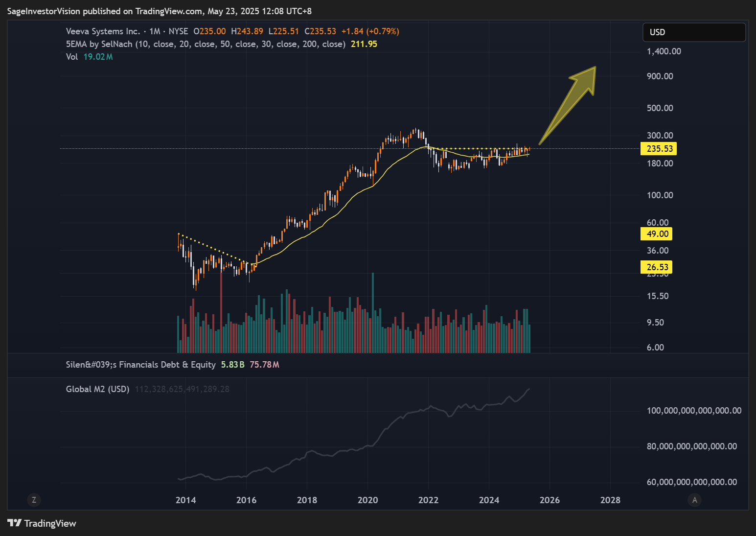
Task: Click the current price label 235.53
Action: pyautogui.click(x=659, y=149)
